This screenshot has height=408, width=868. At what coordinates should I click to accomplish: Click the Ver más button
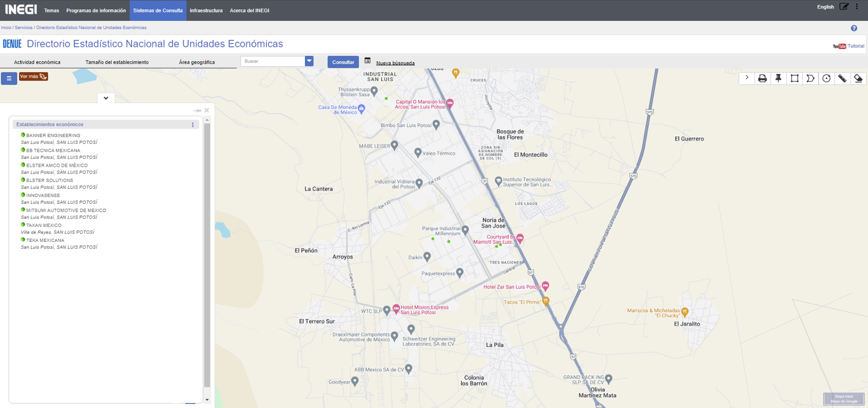click(34, 77)
